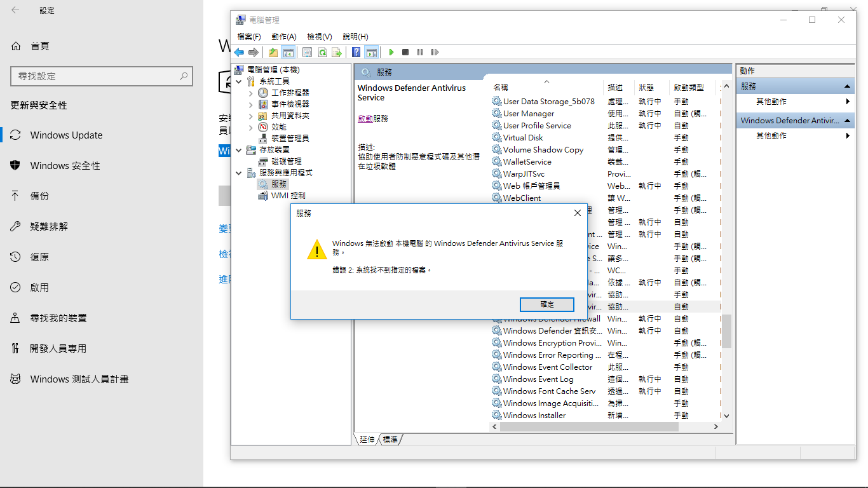Close the 服務 error dialog with X
The height and width of the screenshot is (488, 868).
(577, 213)
